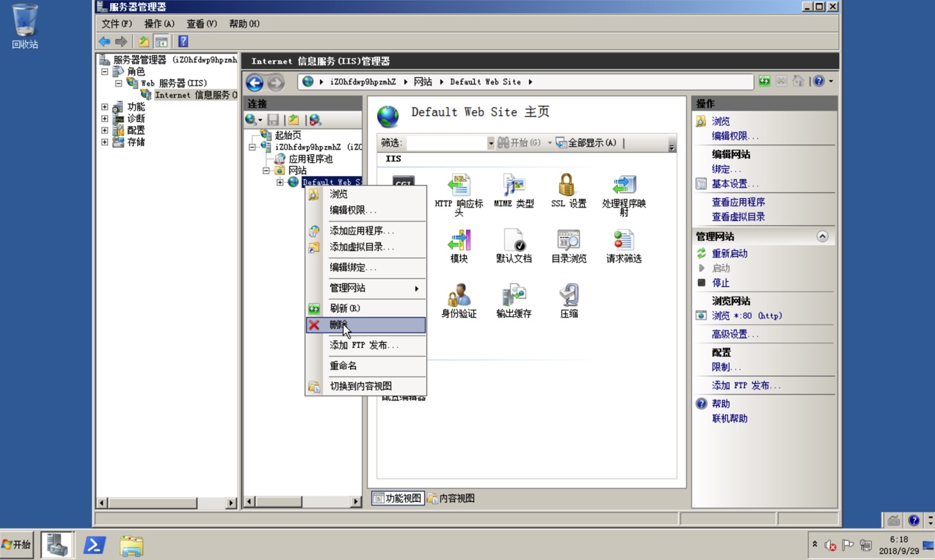935x560 pixels.
Task: Choose 添加虚拟目录... in the context menu
Action: click(366, 247)
